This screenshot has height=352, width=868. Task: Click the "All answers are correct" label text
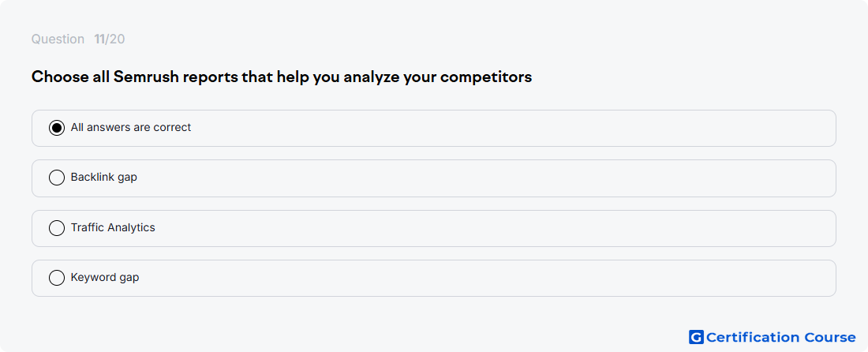131,127
